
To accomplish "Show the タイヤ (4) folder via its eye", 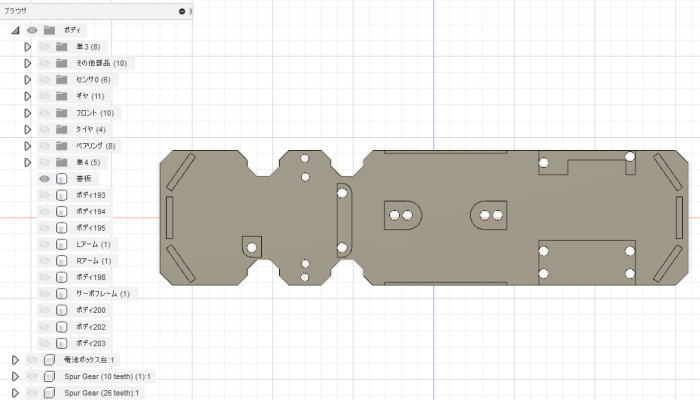I will coord(45,129).
